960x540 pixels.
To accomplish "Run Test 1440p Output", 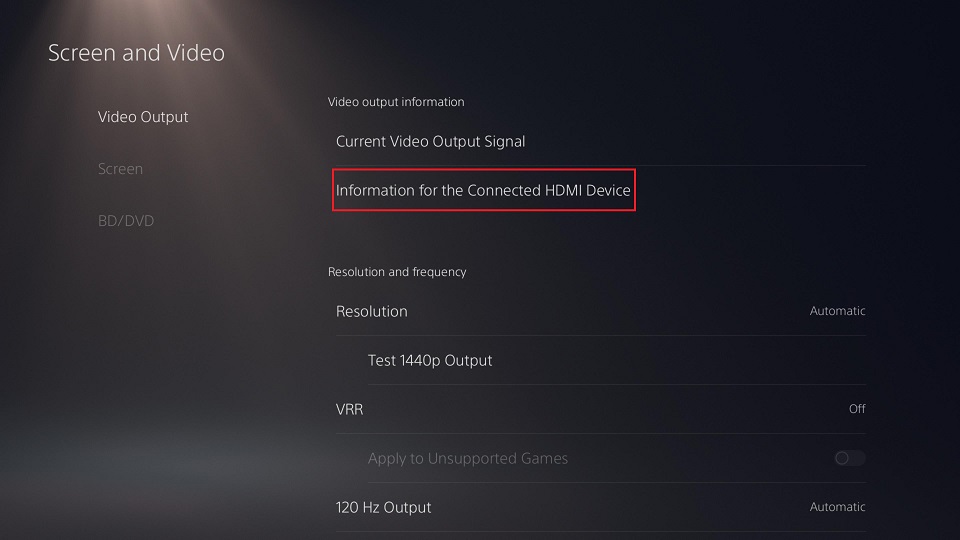I will click(430, 360).
